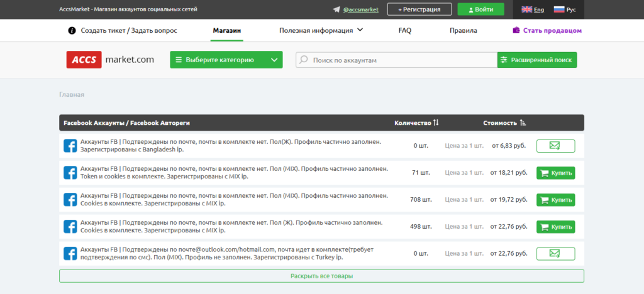
Task: Click Стать продавцом link
Action: coord(552,30)
